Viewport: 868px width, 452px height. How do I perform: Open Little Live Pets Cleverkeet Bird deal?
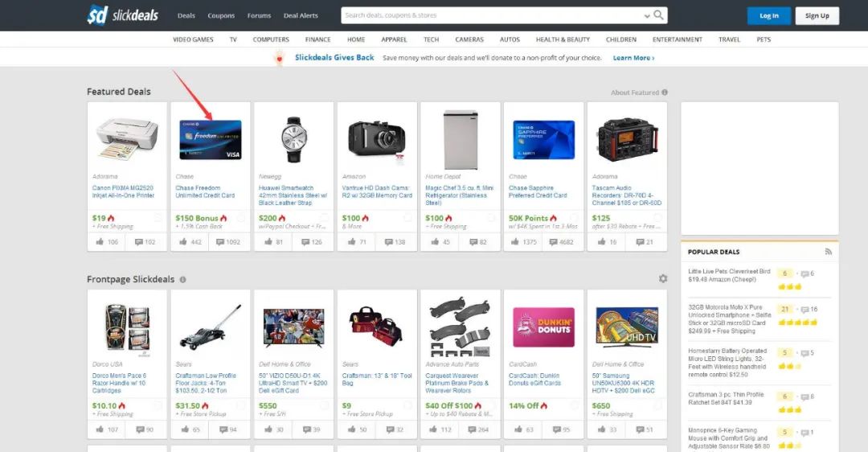(x=729, y=275)
